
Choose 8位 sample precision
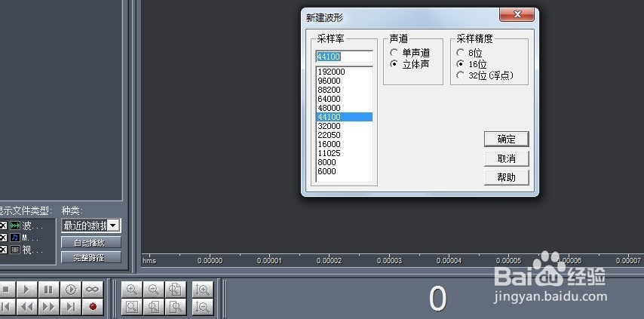pos(461,53)
